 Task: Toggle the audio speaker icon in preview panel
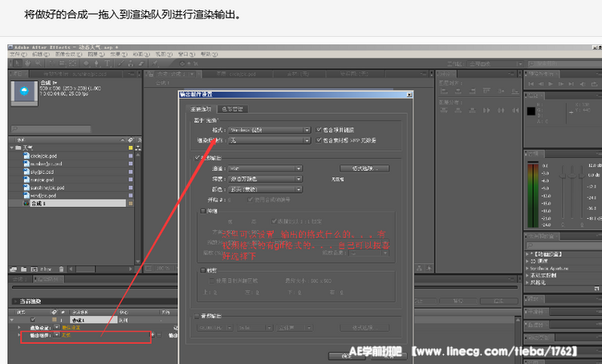583,83
